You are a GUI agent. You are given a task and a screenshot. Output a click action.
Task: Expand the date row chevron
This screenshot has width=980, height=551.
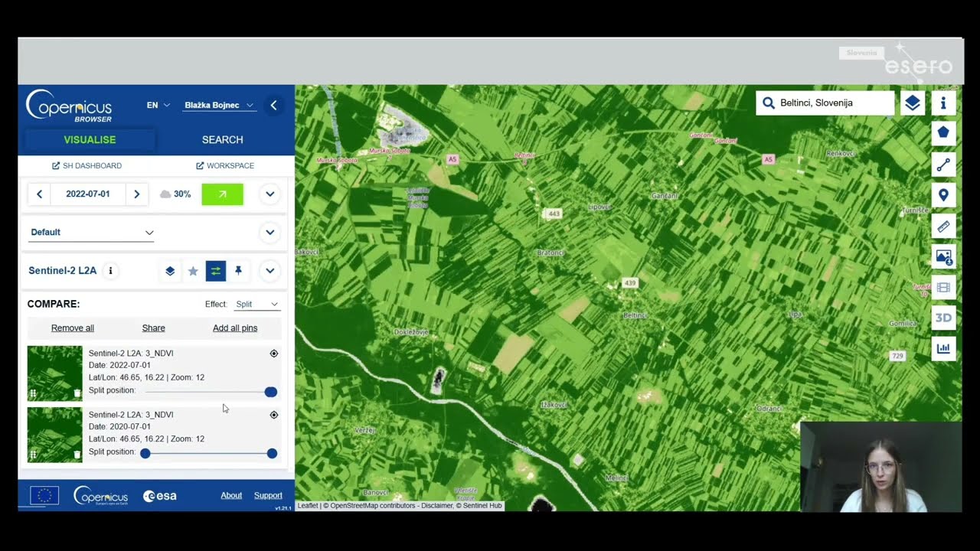click(x=269, y=194)
